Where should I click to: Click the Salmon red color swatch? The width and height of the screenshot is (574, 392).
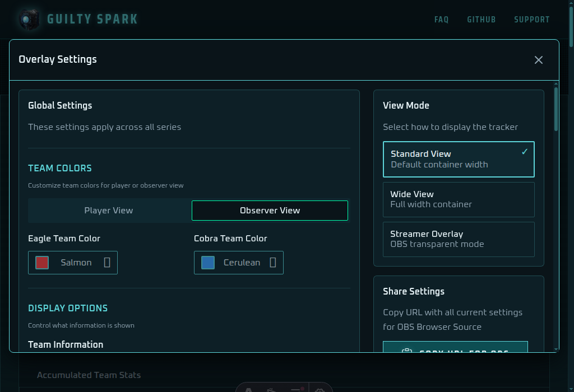[41, 262]
